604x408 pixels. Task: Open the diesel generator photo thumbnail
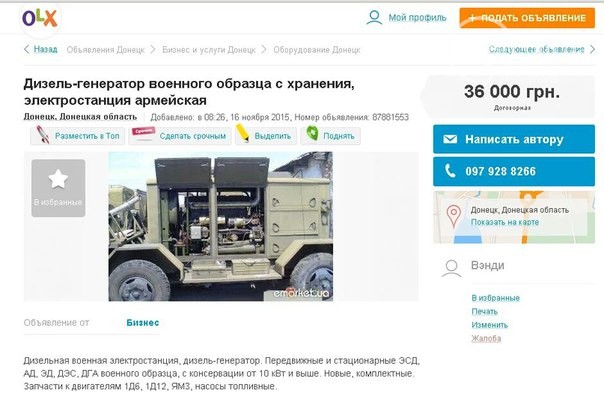coord(221,226)
